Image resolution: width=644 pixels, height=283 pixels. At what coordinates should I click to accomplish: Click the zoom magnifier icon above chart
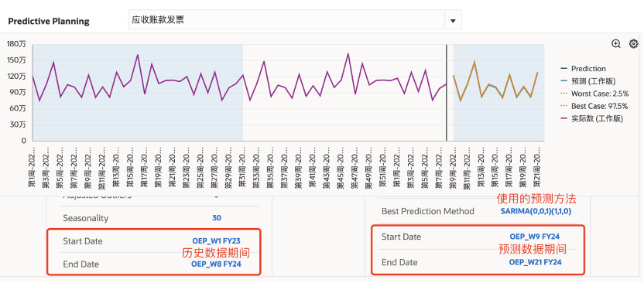coord(615,44)
